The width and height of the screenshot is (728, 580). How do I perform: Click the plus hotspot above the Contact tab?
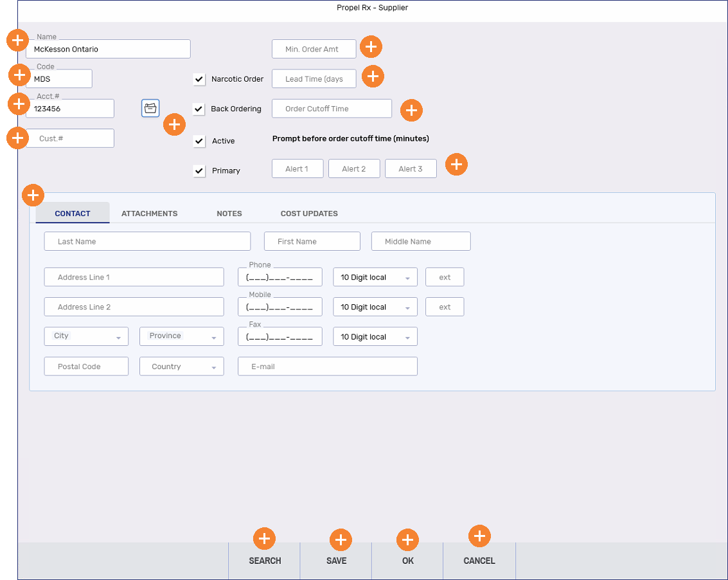tap(33, 195)
